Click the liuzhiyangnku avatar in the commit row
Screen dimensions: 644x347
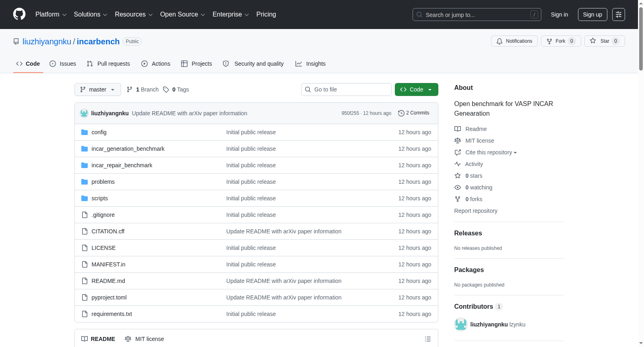click(x=84, y=113)
